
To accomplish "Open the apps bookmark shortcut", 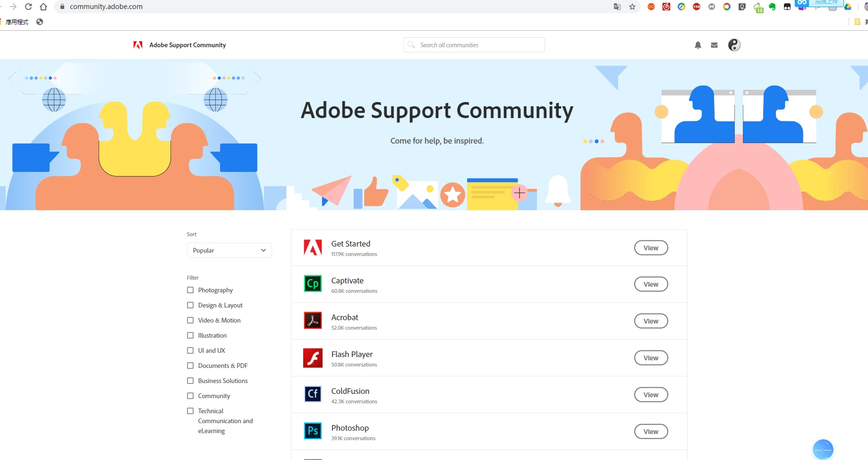I will [x=17, y=22].
